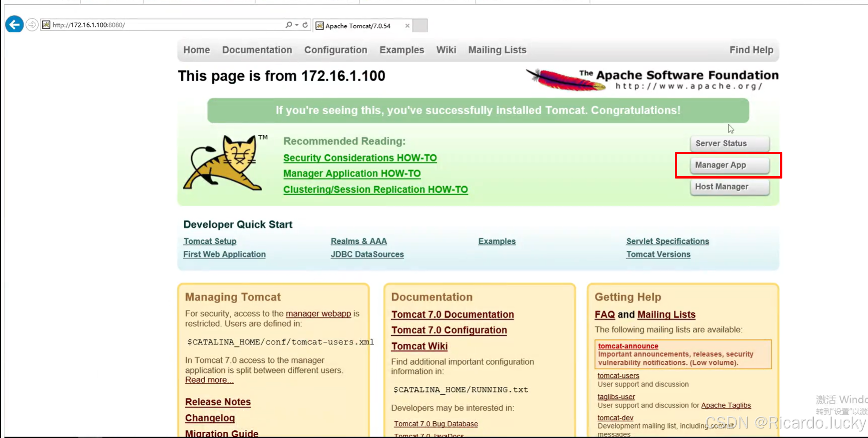Open the tomcat-users mailing list link
Viewport: 868px width, 438px height.
(x=618, y=376)
